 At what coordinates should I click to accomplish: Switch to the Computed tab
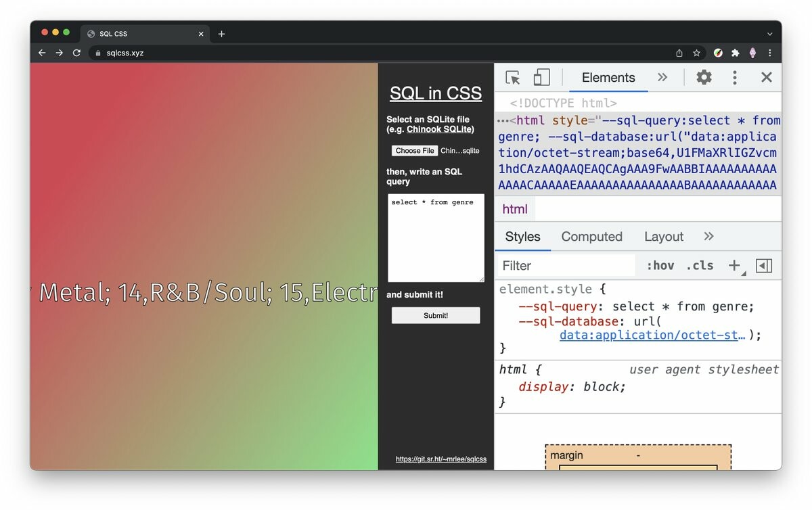[x=591, y=237]
